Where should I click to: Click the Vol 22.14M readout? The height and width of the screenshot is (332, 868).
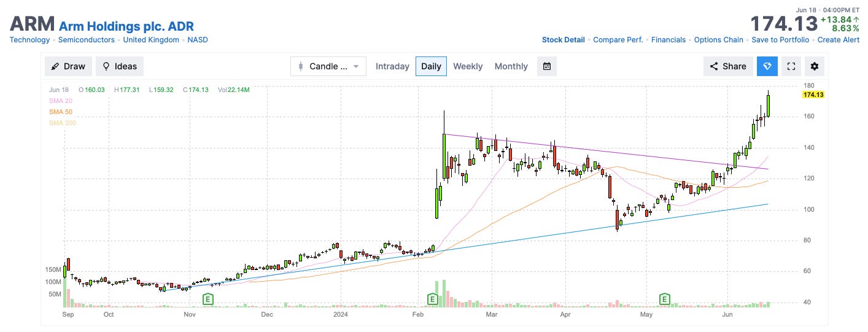click(233, 90)
